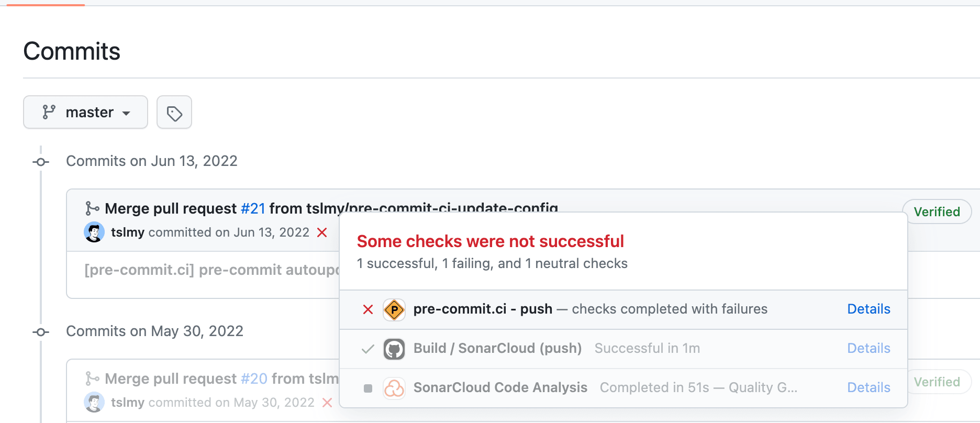This screenshot has width=980, height=423.
Task: Click the neutral status square for SonarCloud Code Analysis
Action: click(x=367, y=388)
